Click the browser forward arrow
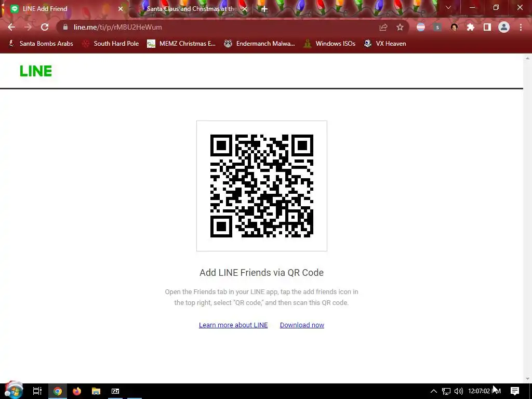 click(x=28, y=27)
